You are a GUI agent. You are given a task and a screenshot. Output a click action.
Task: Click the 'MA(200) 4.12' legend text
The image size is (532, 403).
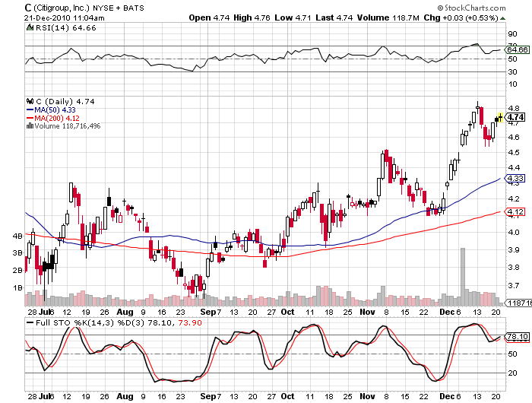(x=57, y=118)
